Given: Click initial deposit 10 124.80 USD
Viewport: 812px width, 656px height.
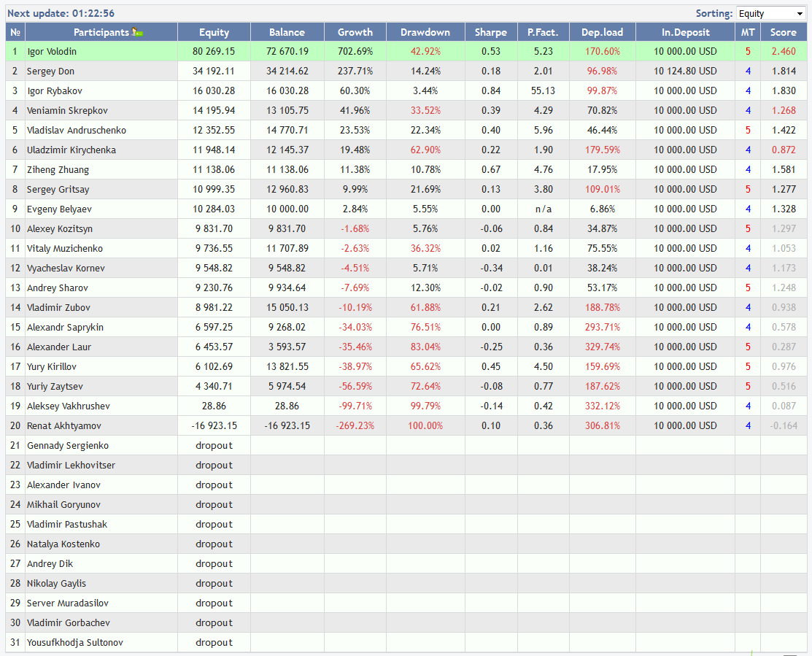Looking at the screenshot, I should coord(685,71).
